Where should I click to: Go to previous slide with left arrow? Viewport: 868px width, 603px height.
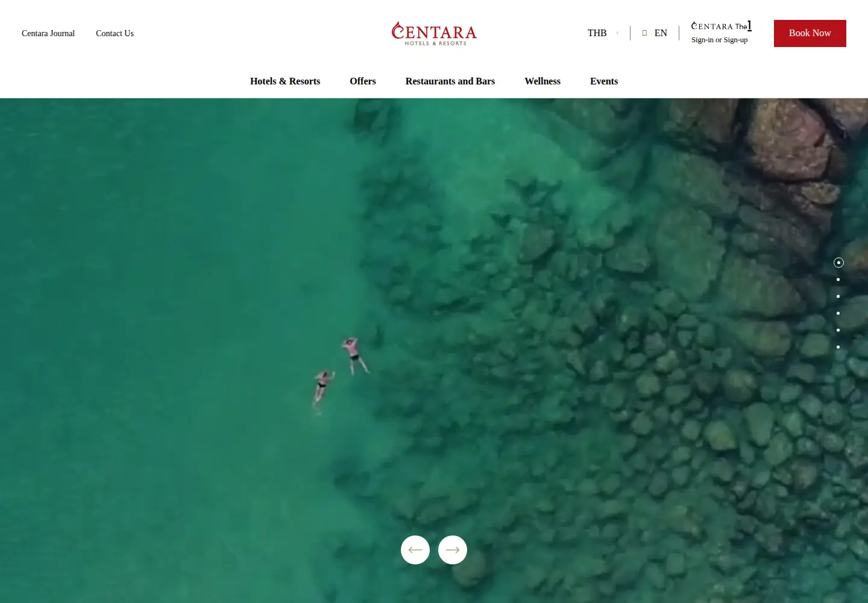pos(415,550)
